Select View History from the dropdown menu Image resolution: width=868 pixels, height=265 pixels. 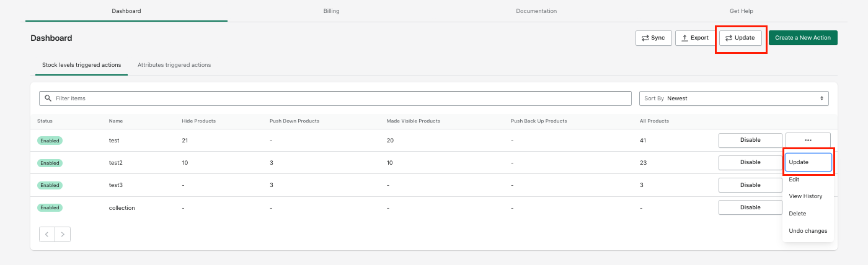[805, 196]
